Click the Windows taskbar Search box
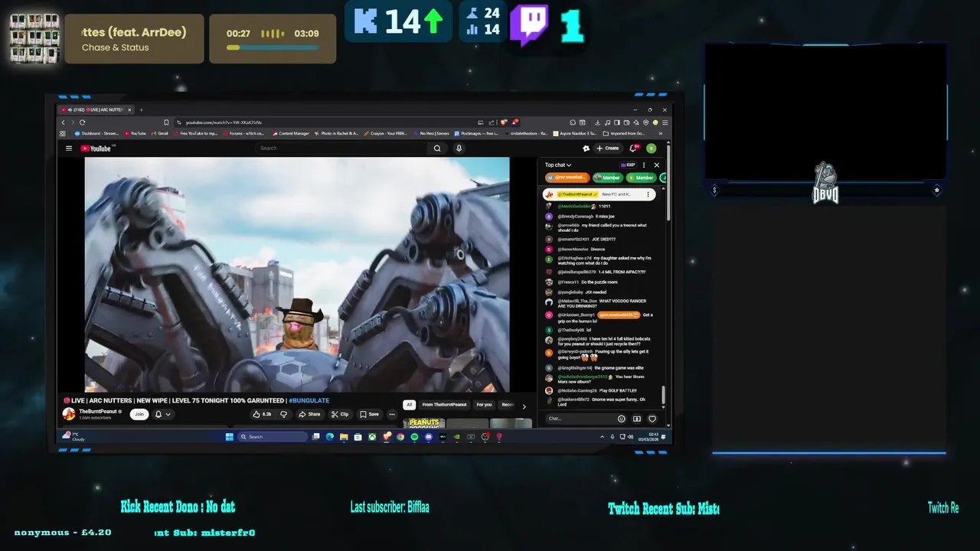Screen dimensions: 980x551 [x=273, y=437]
